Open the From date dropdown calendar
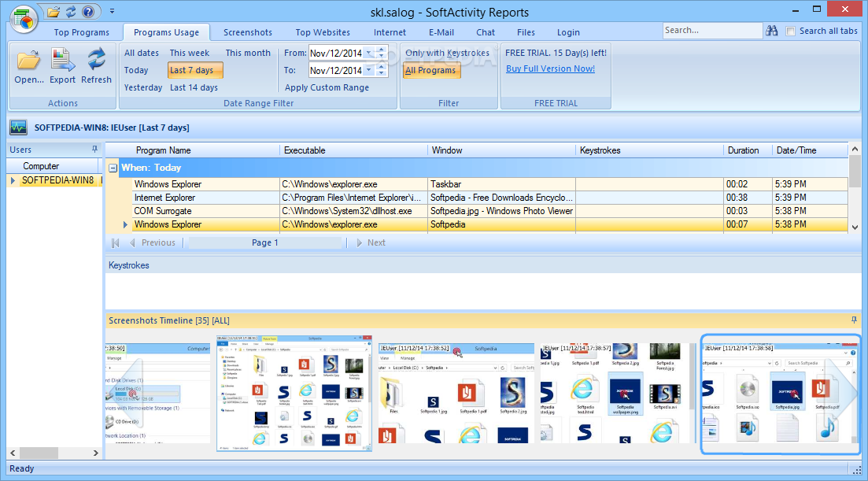 (368, 53)
